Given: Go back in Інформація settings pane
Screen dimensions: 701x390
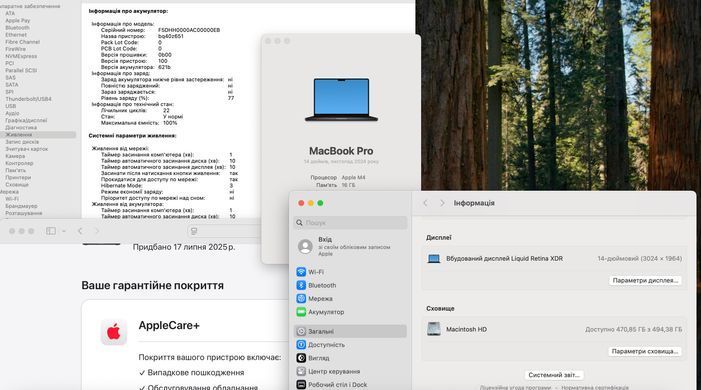Looking at the screenshot, I should click(425, 203).
